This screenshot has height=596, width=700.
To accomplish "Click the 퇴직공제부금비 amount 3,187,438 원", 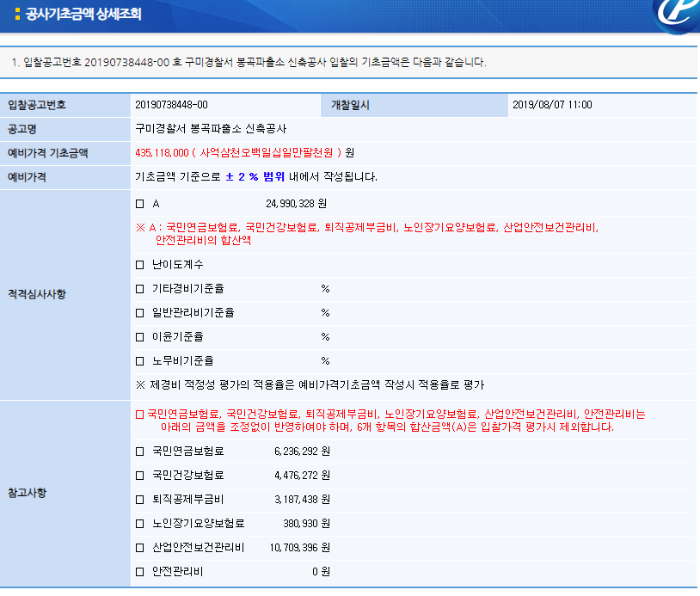I will click(302, 500).
